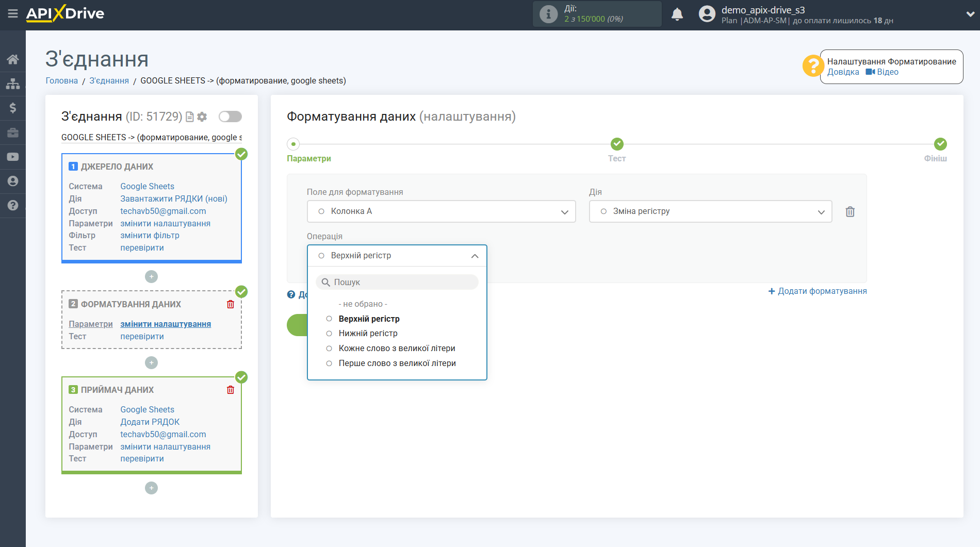This screenshot has height=547, width=980.
Task: Click Додати РЯДОК action link
Action: [x=150, y=422]
